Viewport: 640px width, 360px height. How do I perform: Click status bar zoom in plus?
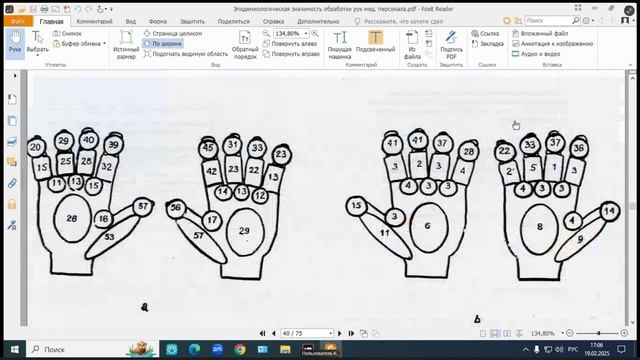tap(624, 333)
